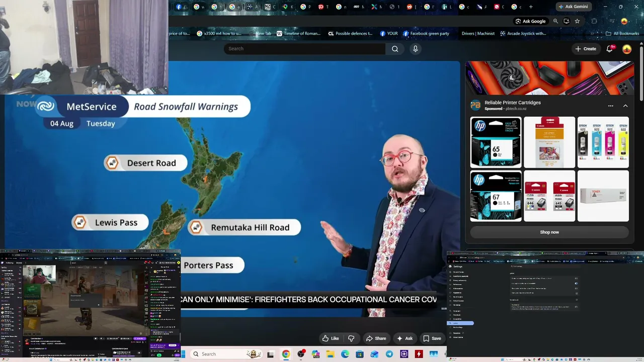This screenshot has height=362, width=644.
Task: Open the 'Facebook green party' bookmark
Action: pos(426,34)
